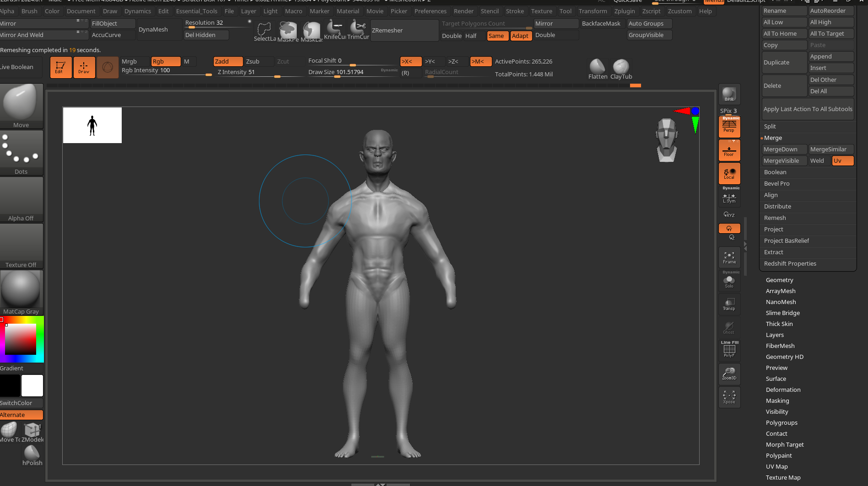Open the Zplugin menu

[625, 11]
